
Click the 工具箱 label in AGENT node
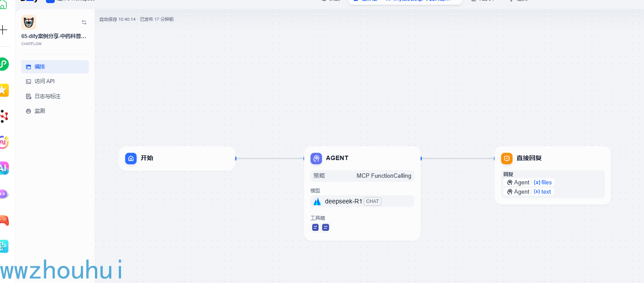click(x=318, y=218)
